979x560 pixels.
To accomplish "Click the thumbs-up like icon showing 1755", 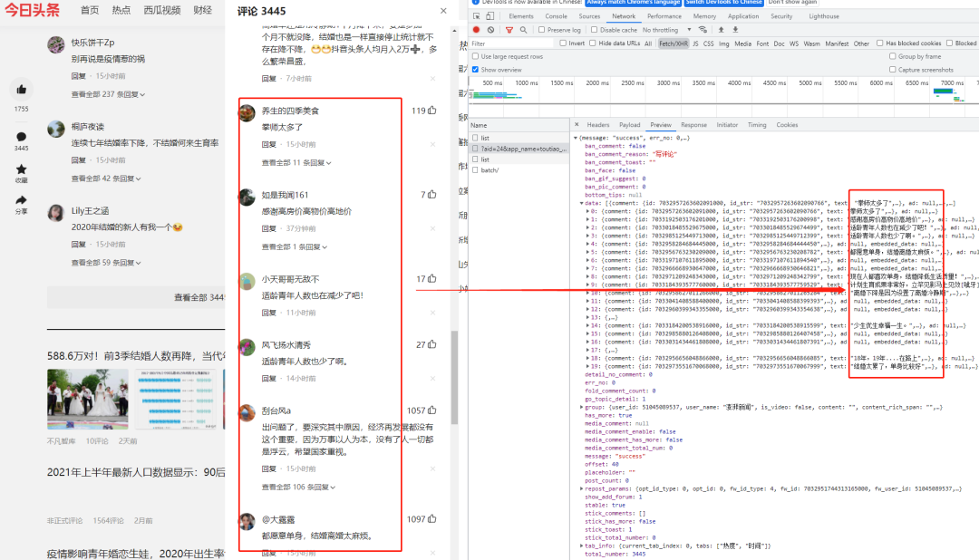I will coord(21,90).
